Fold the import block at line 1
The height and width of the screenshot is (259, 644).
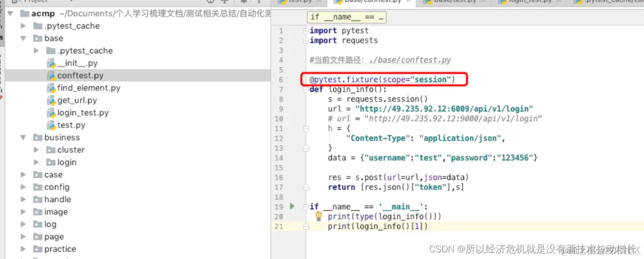pyautogui.click(x=305, y=31)
